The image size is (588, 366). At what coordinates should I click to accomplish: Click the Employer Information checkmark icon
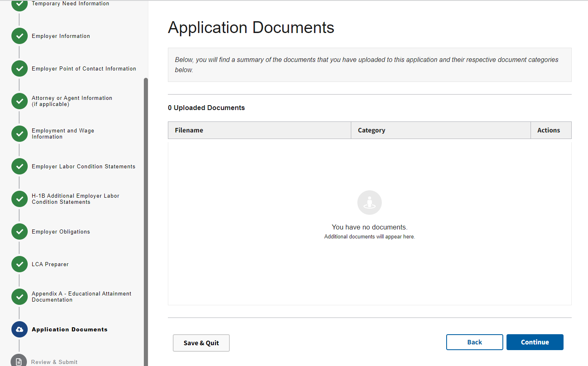click(20, 36)
